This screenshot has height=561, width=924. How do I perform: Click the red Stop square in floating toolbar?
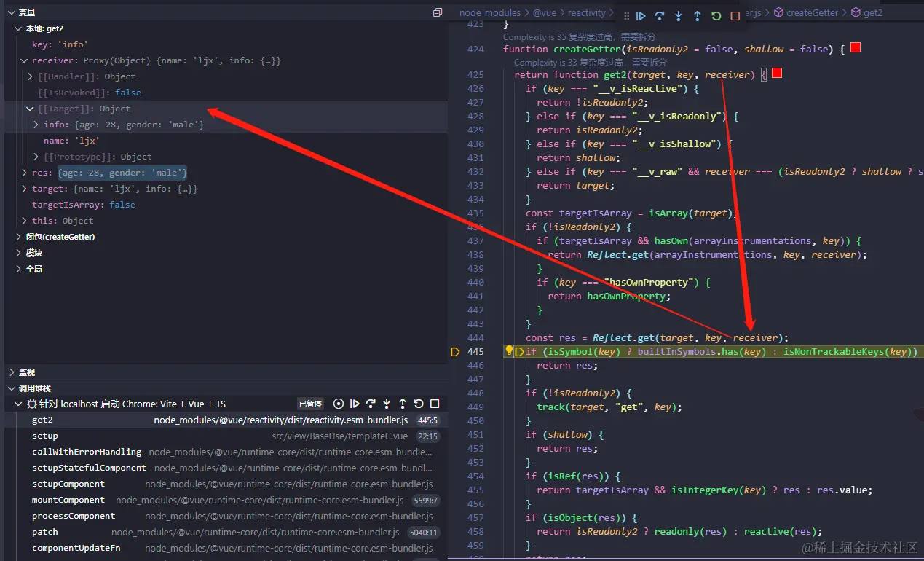point(735,16)
